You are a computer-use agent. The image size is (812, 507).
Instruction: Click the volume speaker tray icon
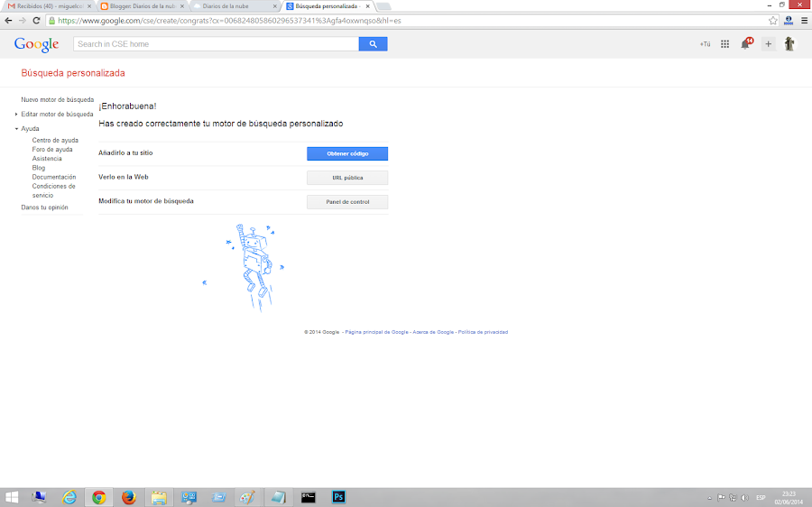pos(744,498)
